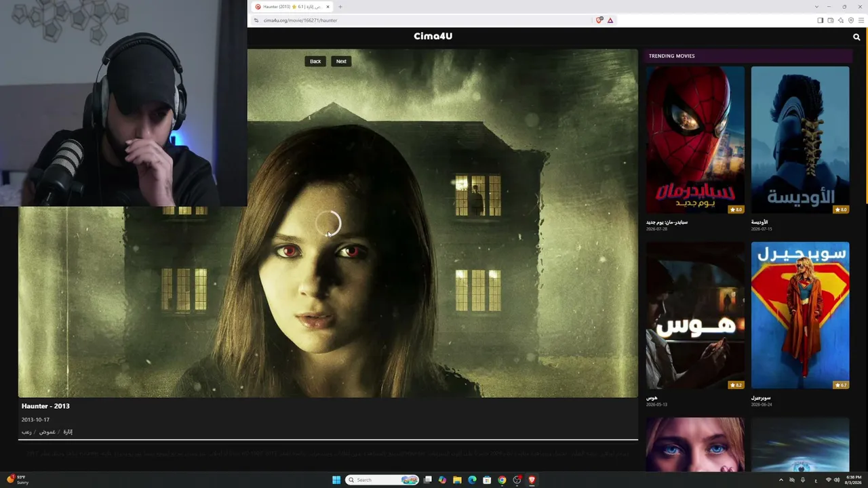The height and width of the screenshot is (488, 868).
Task: Click the Back button over the video
Action: point(315,61)
